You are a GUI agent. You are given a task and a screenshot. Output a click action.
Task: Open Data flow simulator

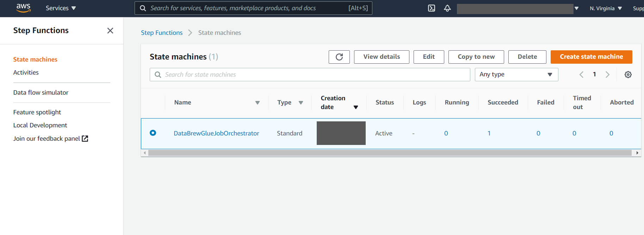41,93
